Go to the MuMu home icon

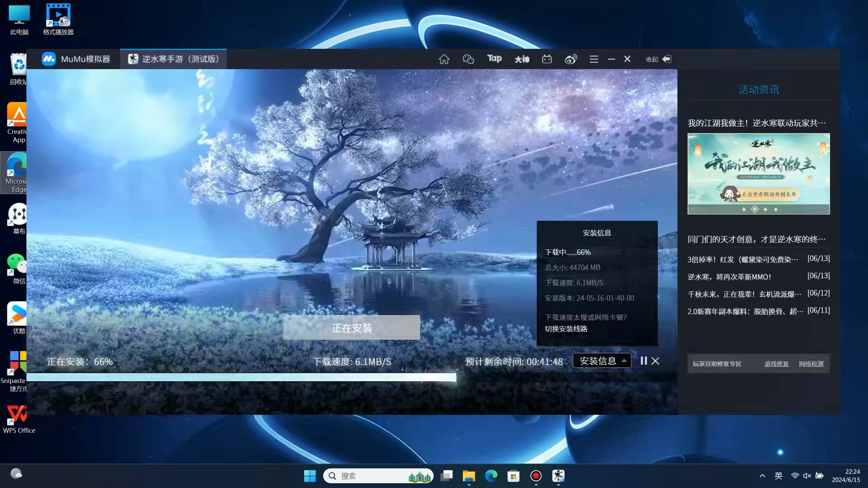pyautogui.click(x=444, y=59)
